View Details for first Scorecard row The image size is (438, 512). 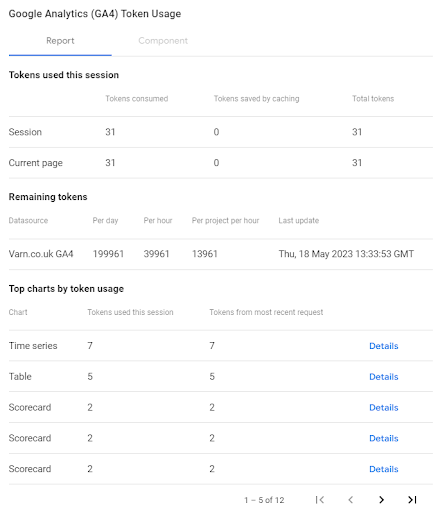pyautogui.click(x=384, y=407)
